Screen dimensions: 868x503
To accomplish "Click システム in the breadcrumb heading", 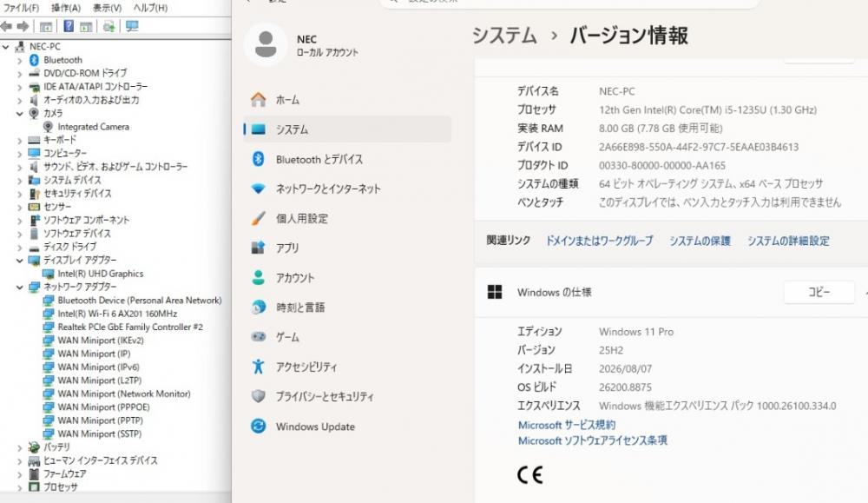I will tap(504, 36).
